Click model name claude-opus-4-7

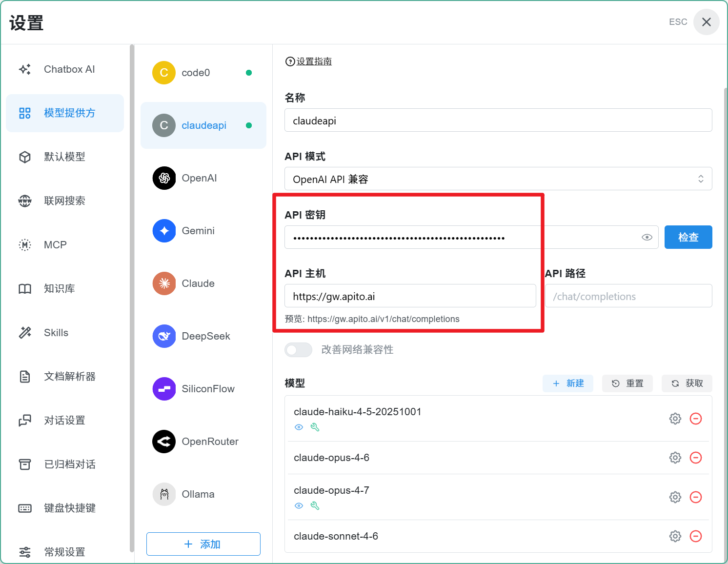click(x=332, y=490)
